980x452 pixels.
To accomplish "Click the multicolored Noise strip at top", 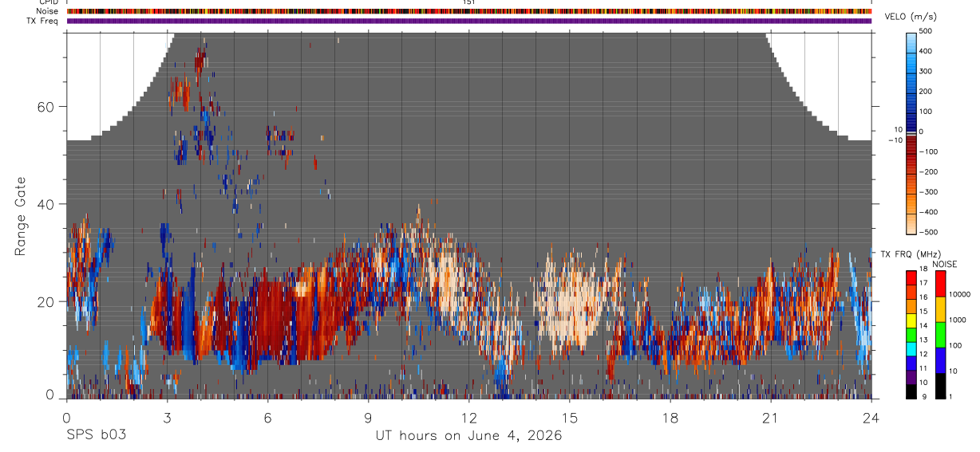I will tap(469, 11).
